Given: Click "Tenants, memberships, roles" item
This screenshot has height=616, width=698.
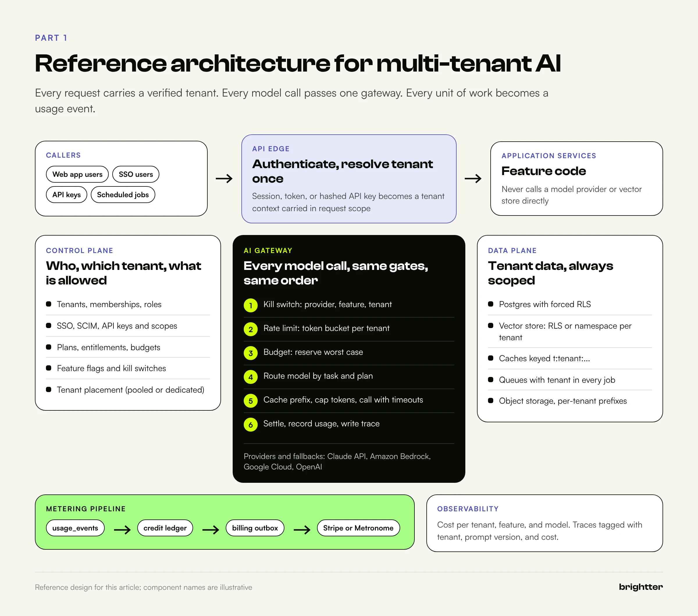Looking at the screenshot, I should tap(109, 304).
